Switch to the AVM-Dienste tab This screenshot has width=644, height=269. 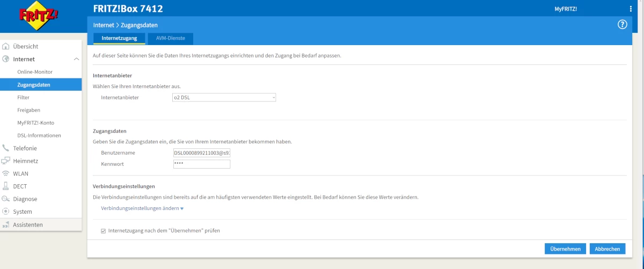170,39
